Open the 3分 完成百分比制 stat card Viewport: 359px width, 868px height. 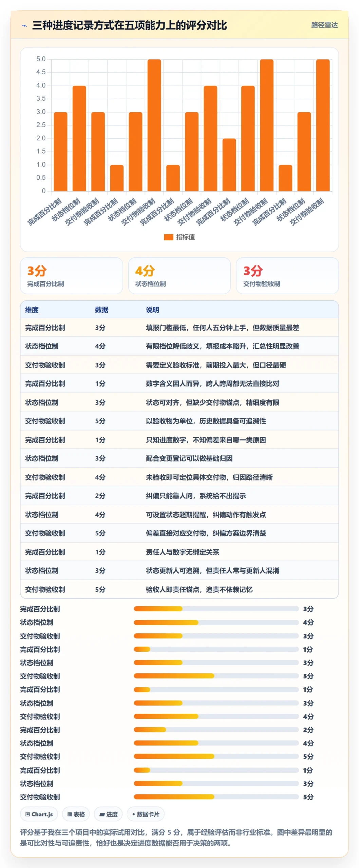[x=72, y=276]
